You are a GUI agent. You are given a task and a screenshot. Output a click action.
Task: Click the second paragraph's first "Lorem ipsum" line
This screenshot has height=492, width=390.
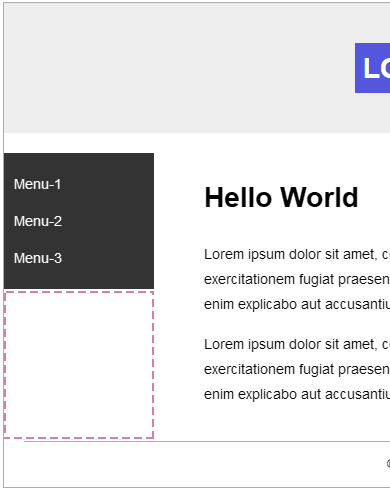[x=297, y=345]
